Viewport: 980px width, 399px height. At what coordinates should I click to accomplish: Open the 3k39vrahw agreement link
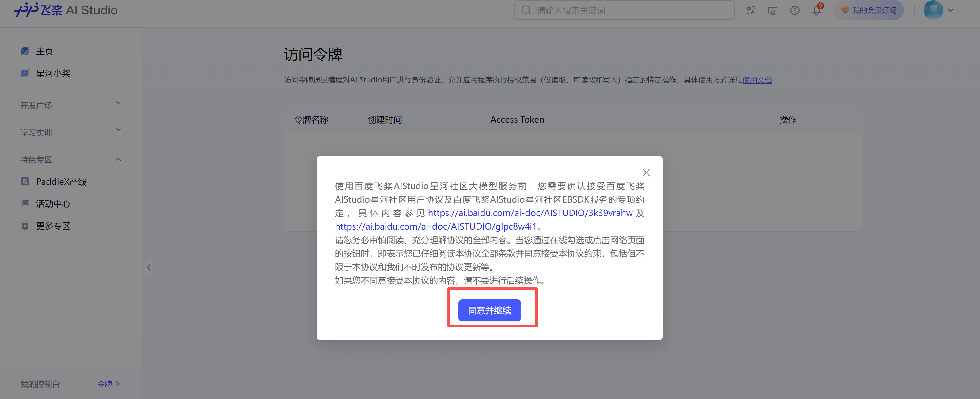tap(530, 213)
